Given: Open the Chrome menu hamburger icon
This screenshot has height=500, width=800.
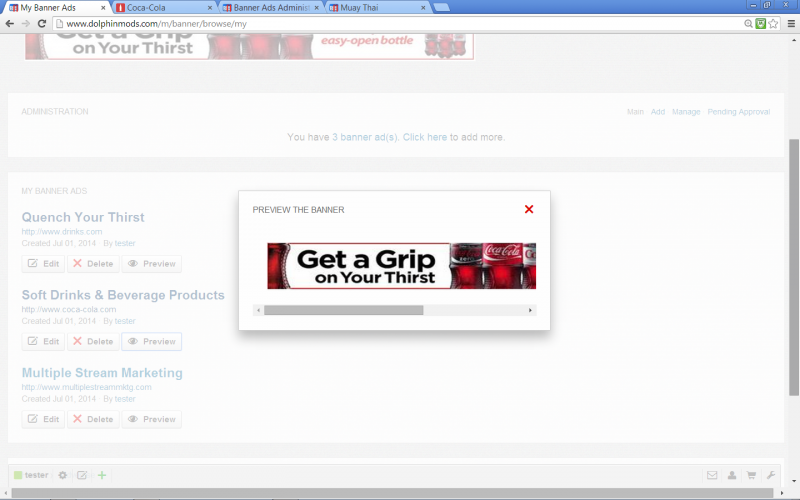Looking at the screenshot, I should 791,23.
